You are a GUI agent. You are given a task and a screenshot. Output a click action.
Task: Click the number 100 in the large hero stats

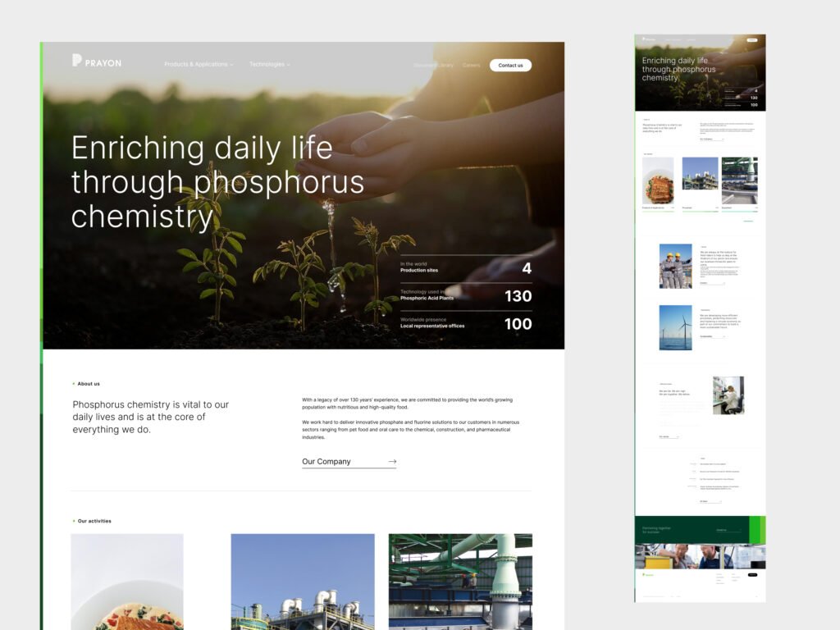(x=518, y=324)
